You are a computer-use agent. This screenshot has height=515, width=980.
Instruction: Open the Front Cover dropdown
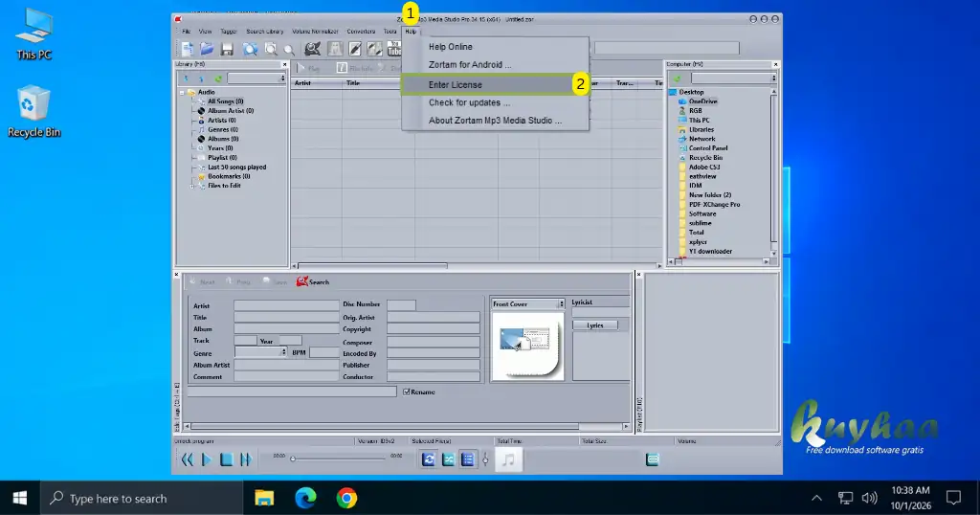tap(561, 303)
